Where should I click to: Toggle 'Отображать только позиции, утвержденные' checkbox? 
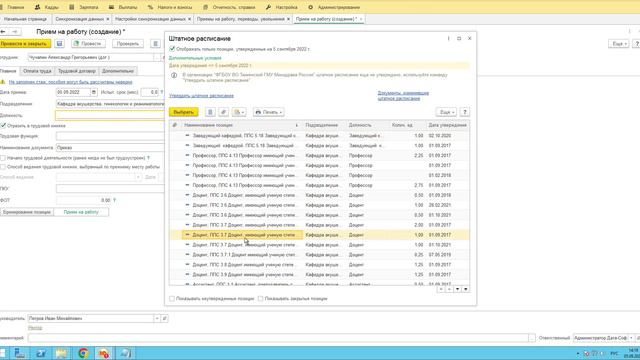(x=172, y=49)
